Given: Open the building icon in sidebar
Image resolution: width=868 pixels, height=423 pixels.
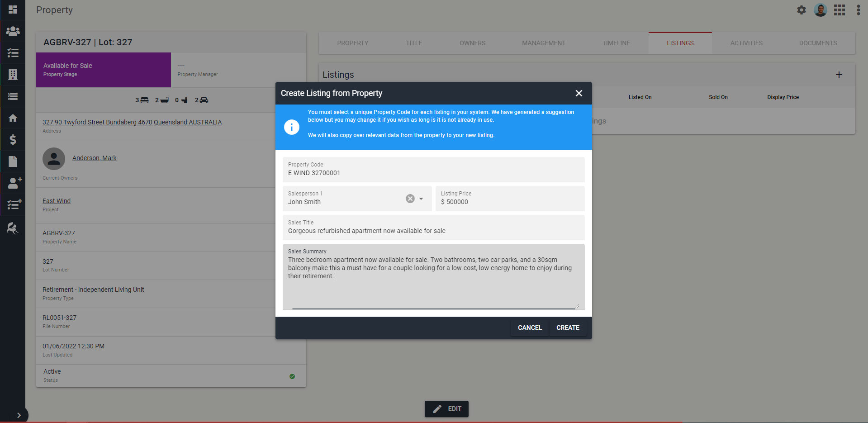Looking at the screenshot, I should [13, 75].
